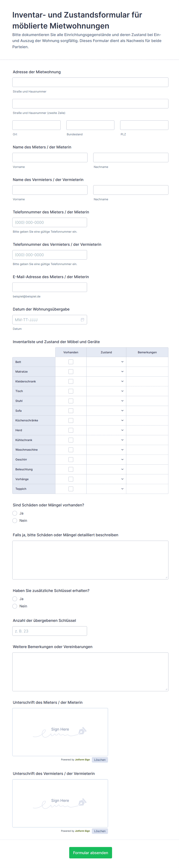Choose Nein for zusätzliche Schlüssel
179x868 pixels.
coord(15,606)
